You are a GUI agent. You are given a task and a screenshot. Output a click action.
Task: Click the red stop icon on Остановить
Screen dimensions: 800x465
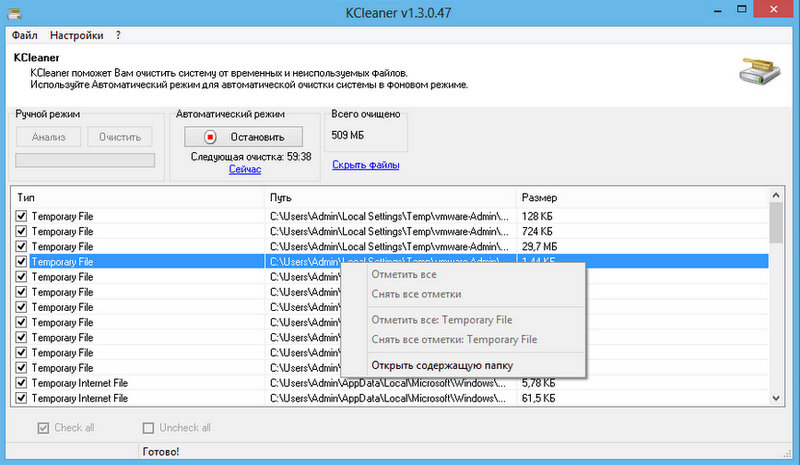tap(210, 137)
